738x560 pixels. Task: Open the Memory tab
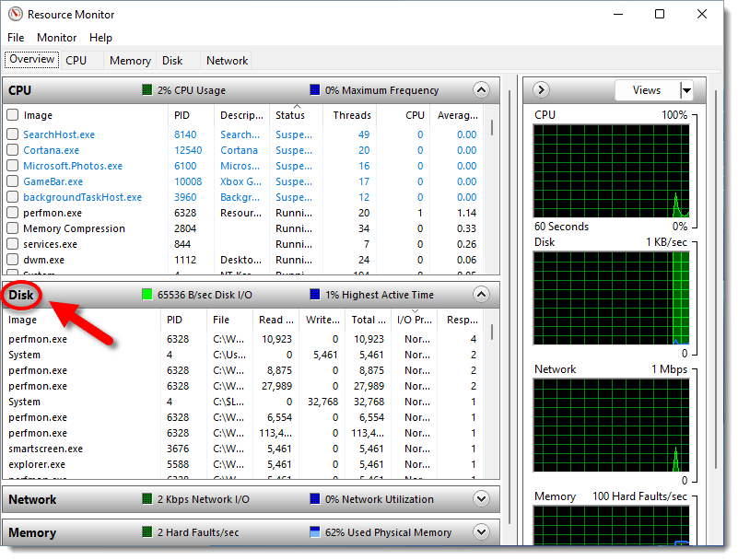[129, 60]
